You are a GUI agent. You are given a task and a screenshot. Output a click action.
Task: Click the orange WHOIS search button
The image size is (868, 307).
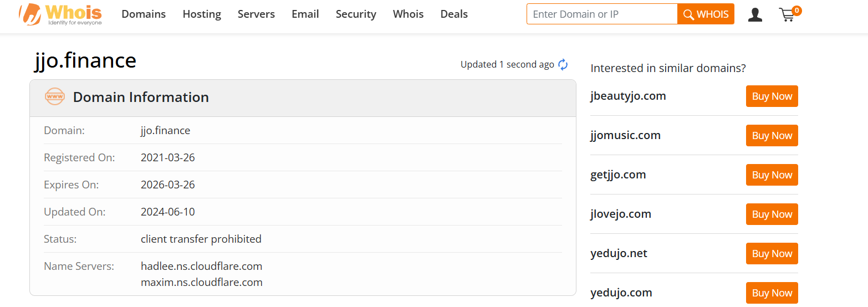coord(706,14)
